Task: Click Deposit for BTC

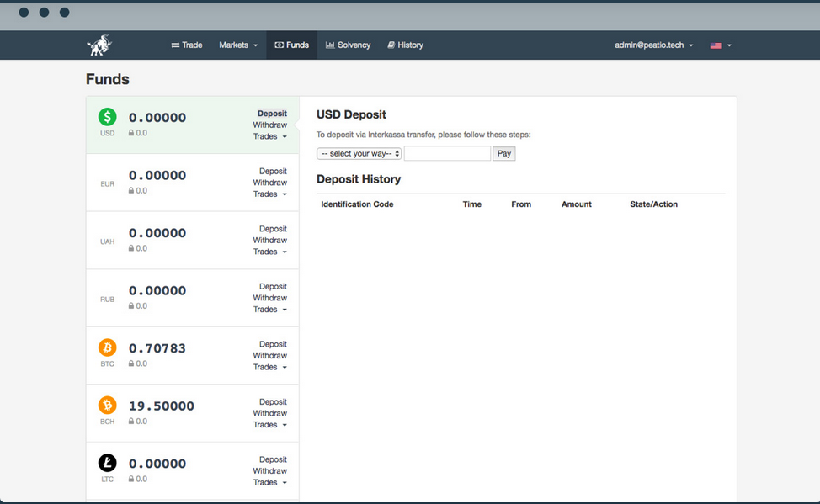Action: pyautogui.click(x=273, y=344)
